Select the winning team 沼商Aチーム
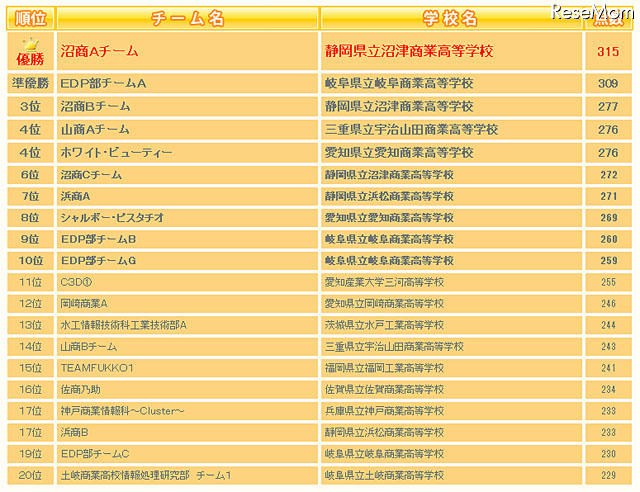This screenshot has width=640, height=492. pos(100,51)
